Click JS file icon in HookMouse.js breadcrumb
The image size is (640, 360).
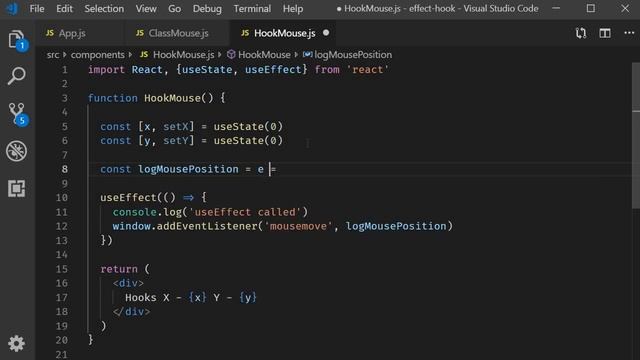(144, 54)
